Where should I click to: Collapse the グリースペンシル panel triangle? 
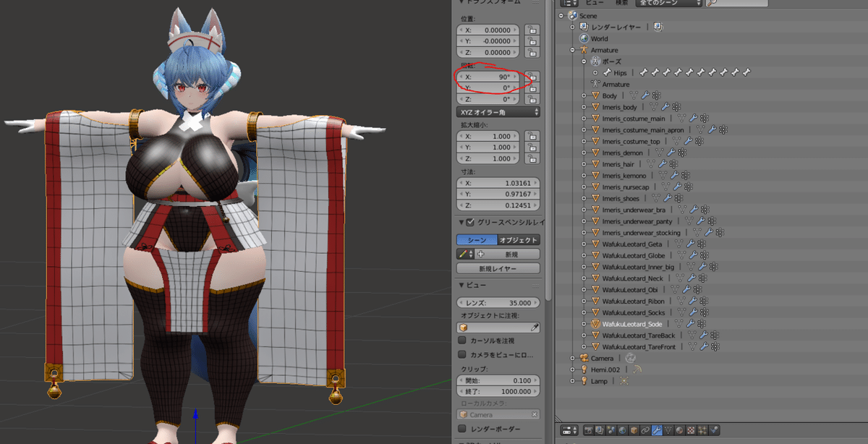[x=461, y=222]
